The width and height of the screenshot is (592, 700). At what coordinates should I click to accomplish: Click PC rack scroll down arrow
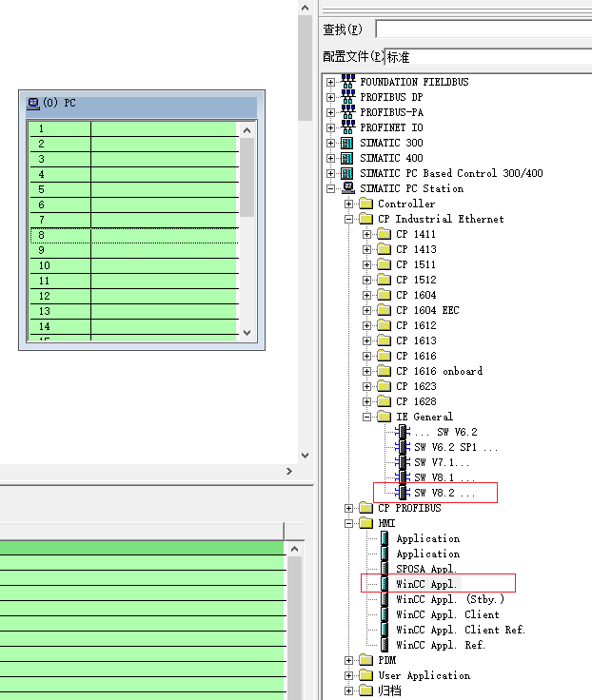click(247, 333)
